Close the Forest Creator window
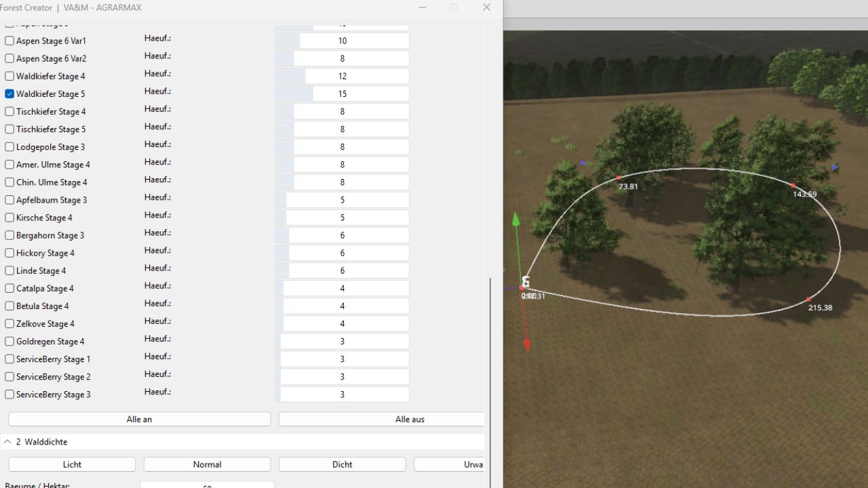The height and width of the screenshot is (488, 868). tap(486, 7)
